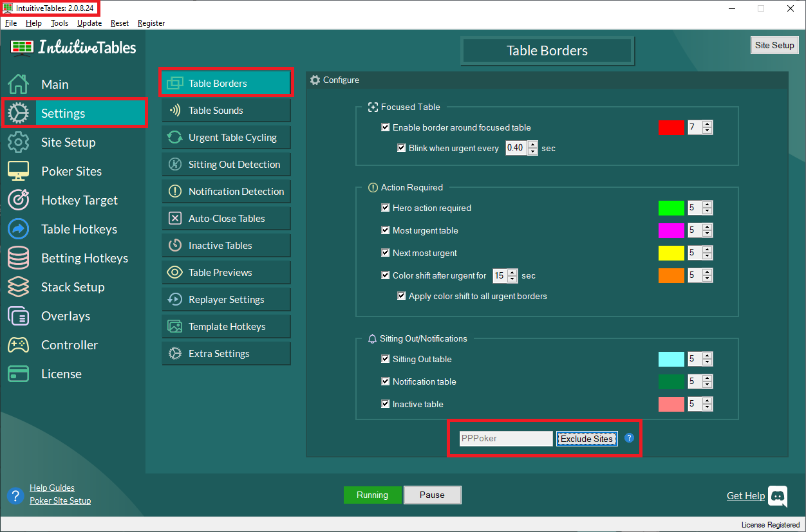Open the File menu
806x532 pixels.
point(10,23)
